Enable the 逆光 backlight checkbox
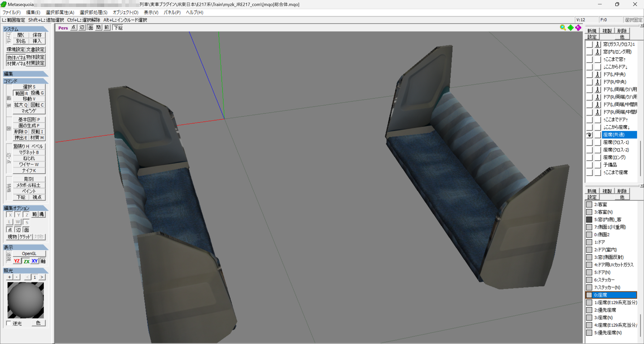The height and width of the screenshot is (344, 644). [x=9, y=323]
